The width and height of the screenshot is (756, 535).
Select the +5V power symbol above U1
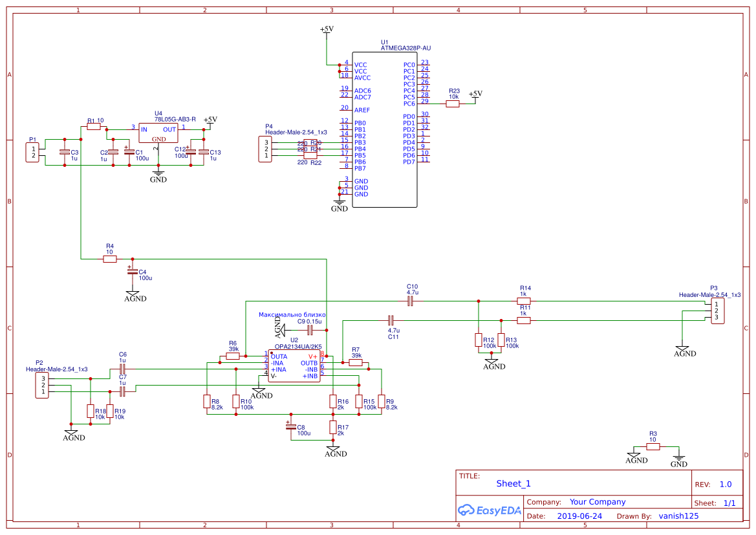click(x=327, y=30)
